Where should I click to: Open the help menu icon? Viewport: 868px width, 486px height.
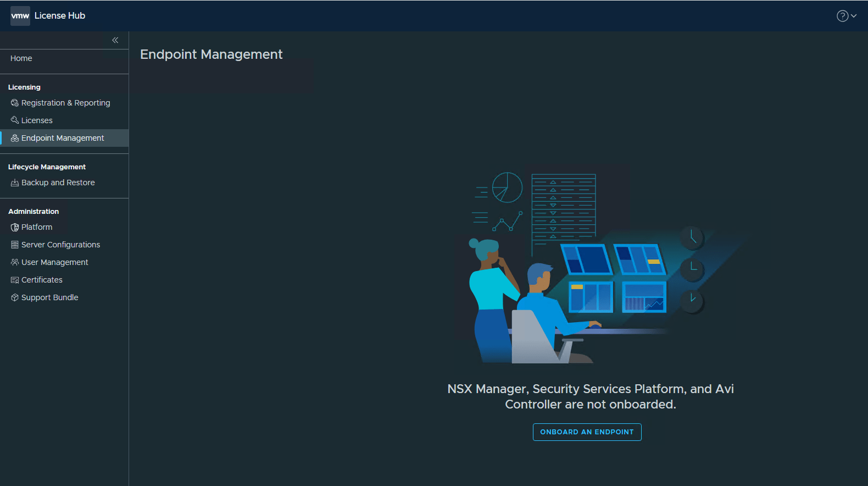point(842,16)
